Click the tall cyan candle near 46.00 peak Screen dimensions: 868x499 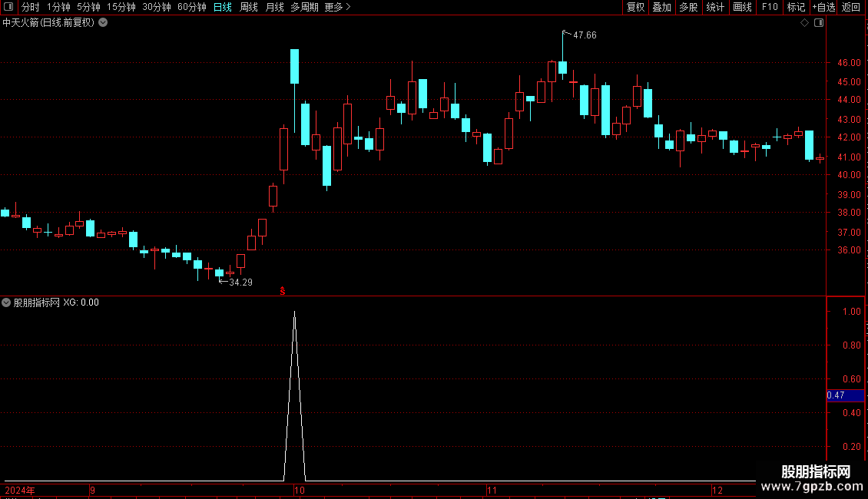[x=294, y=66]
